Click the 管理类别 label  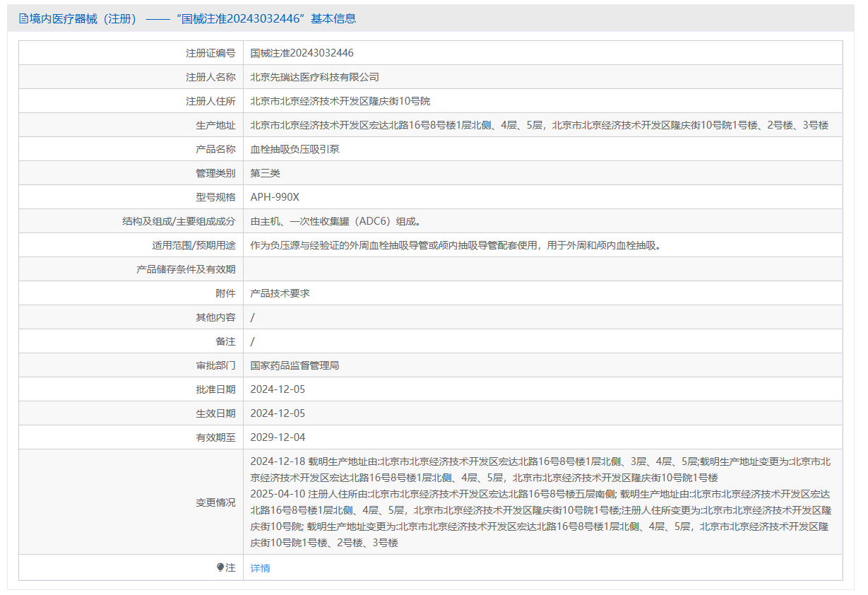pos(215,173)
